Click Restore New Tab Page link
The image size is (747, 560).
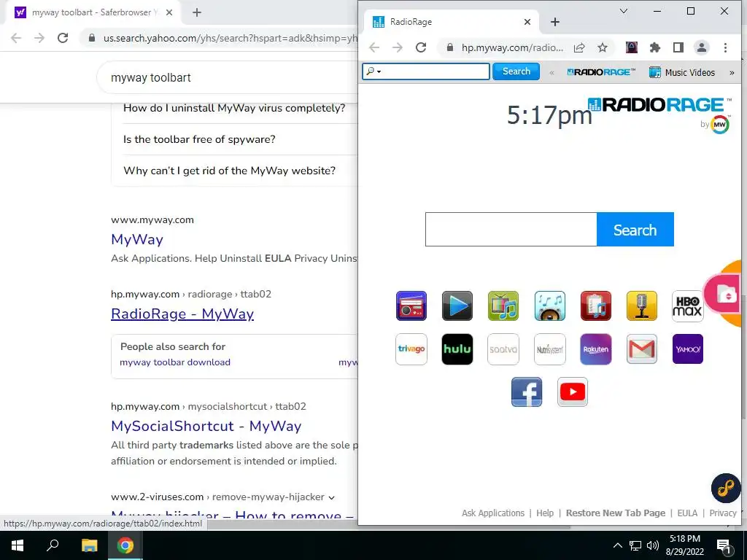[615, 513]
